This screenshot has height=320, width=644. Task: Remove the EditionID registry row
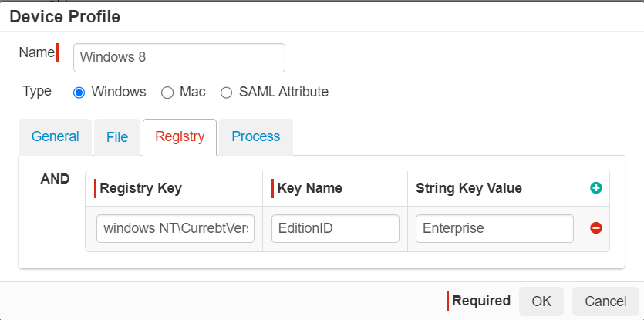[x=596, y=227]
